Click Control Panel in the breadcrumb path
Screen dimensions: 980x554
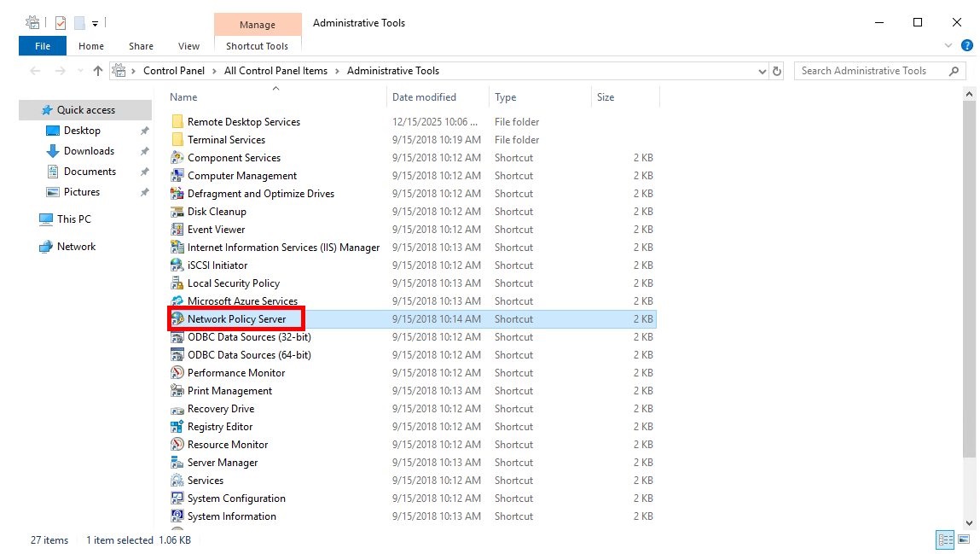174,71
